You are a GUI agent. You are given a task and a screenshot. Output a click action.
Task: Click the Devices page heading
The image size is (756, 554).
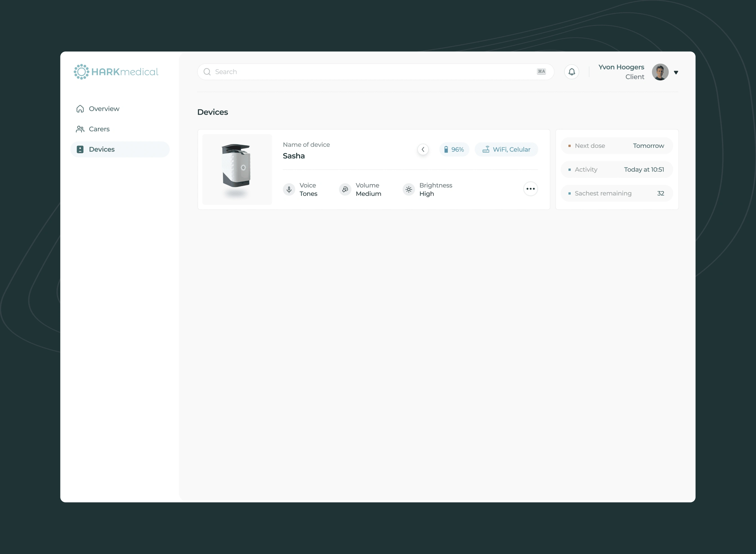point(213,112)
